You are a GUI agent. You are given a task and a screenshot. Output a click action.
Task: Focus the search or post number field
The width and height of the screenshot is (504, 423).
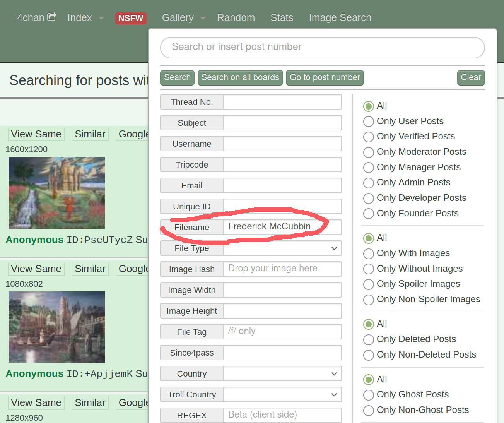pos(323,48)
